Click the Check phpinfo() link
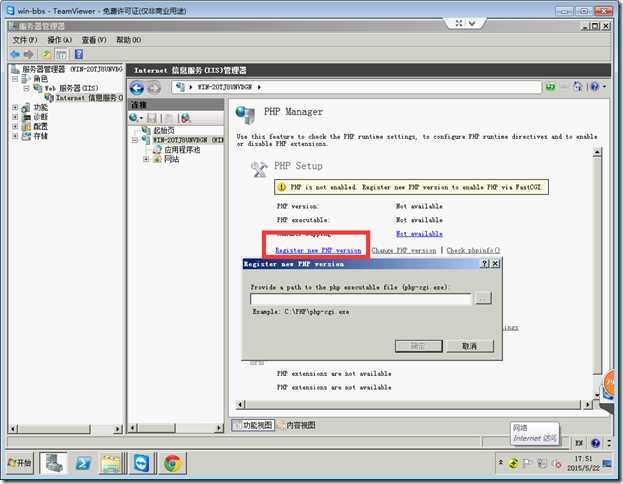 point(473,250)
